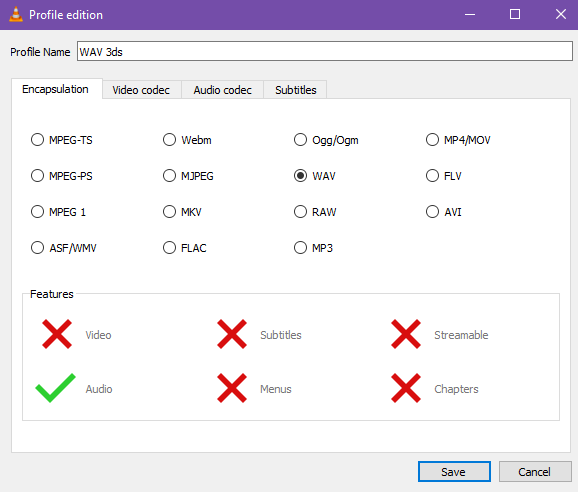This screenshot has height=492, width=578.
Task: Choose the FLAC encapsulation option
Action: 169,248
